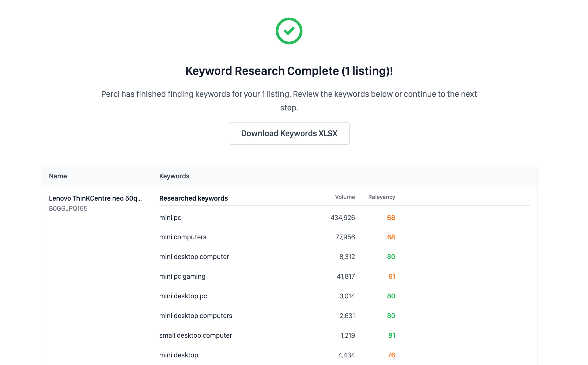588x365 pixels.
Task: Click the Researched keywords heading
Action: 193,198
